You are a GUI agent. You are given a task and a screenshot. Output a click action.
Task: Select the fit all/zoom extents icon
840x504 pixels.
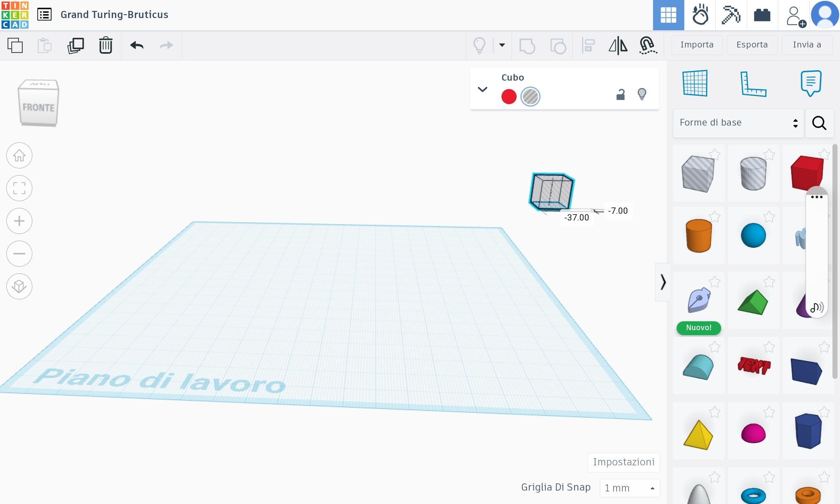pyautogui.click(x=19, y=188)
